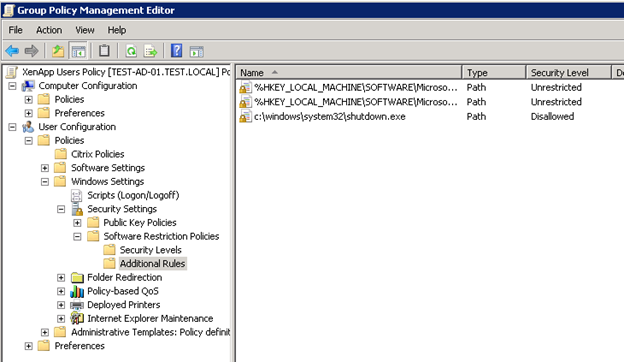The width and height of the screenshot is (624, 362).
Task: Click the first HKEY_LOCAL_MACHINE rule icon
Action: coord(245,87)
